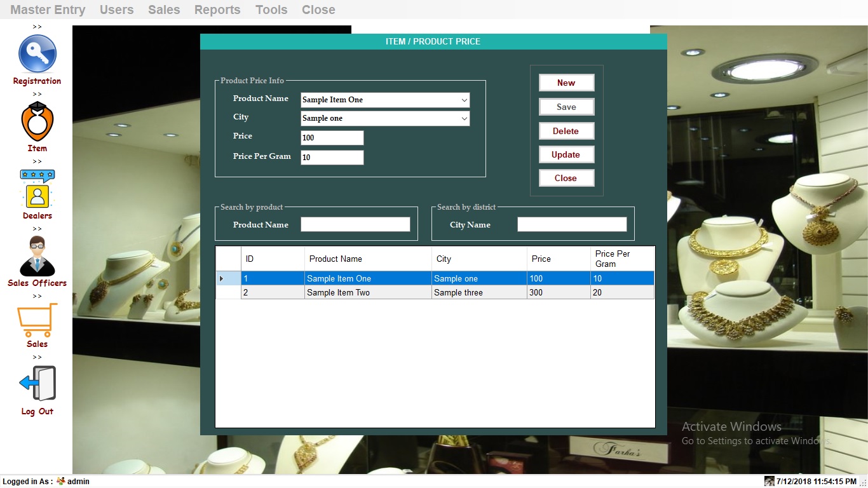Click the Search by product Name field
This screenshot has width=868, height=488.
(x=355, y=224)
